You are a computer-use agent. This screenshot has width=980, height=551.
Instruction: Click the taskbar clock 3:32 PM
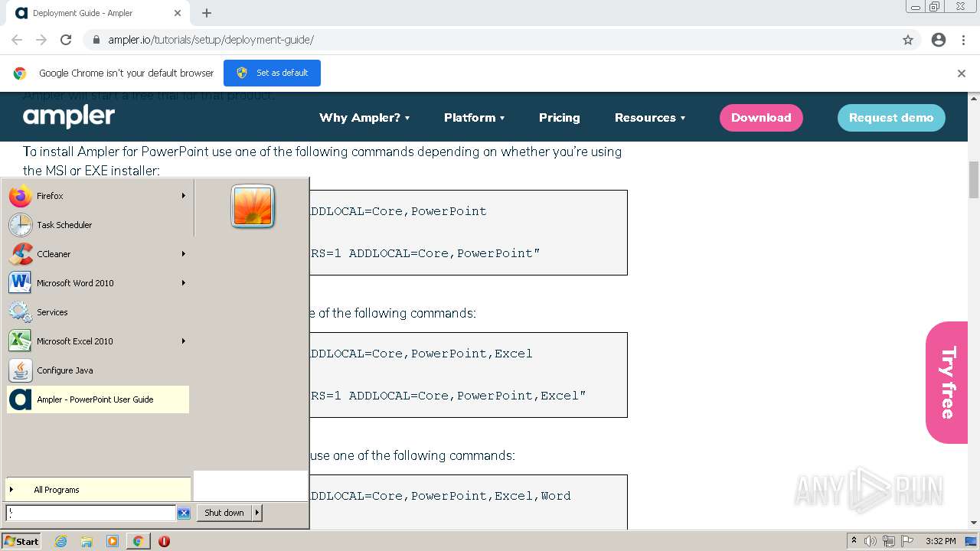[x=941, y=541]
